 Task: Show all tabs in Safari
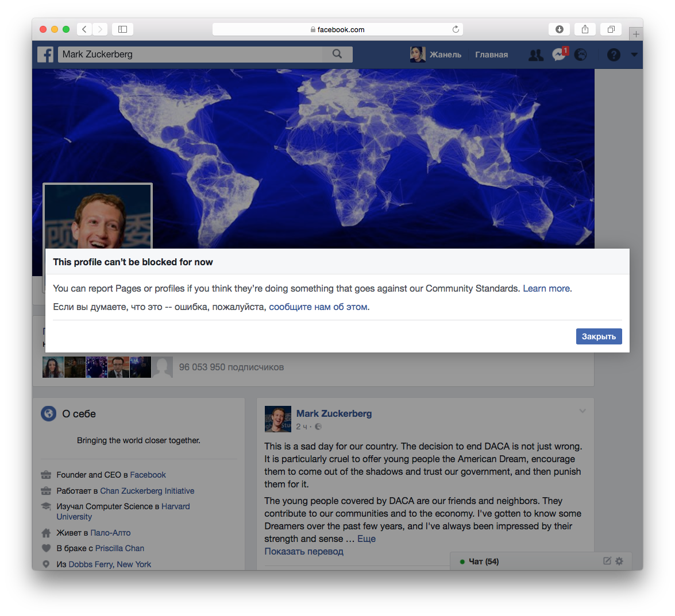(x=611, y=29)
